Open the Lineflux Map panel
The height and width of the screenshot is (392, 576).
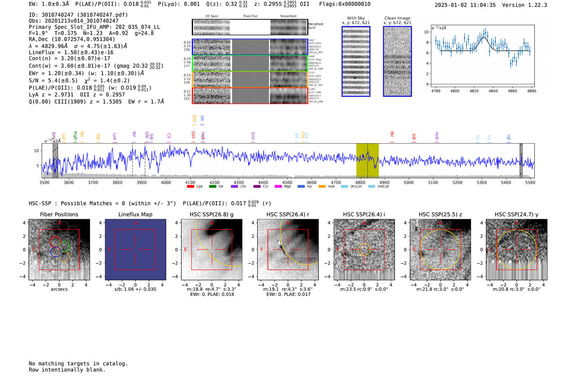(135, 250)
